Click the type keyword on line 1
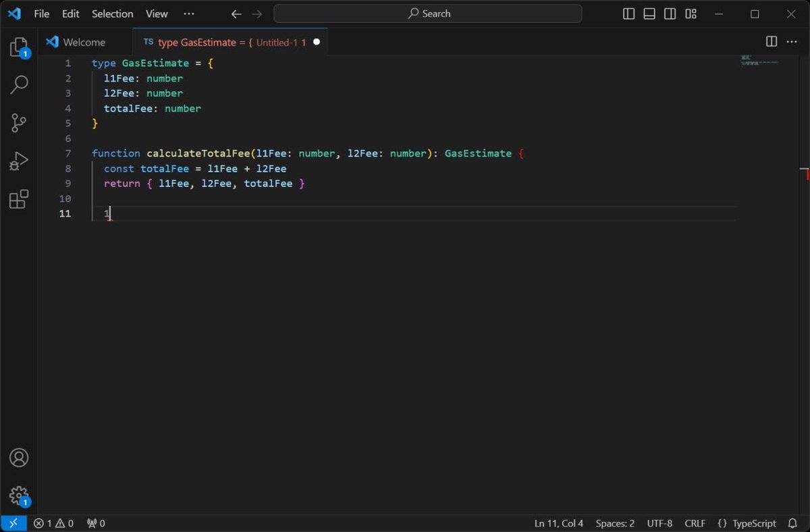The width and height of the screenshot is (810, 532). [x=104, y=63]
